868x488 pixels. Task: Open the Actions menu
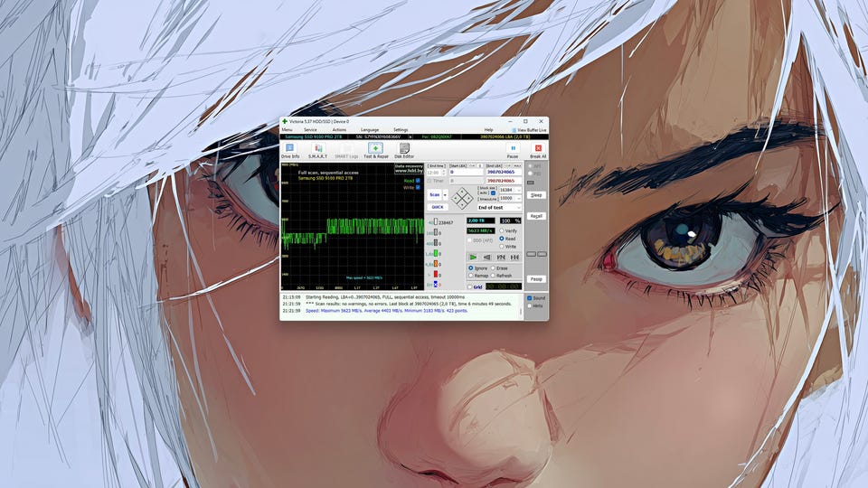tap(339, 130)
